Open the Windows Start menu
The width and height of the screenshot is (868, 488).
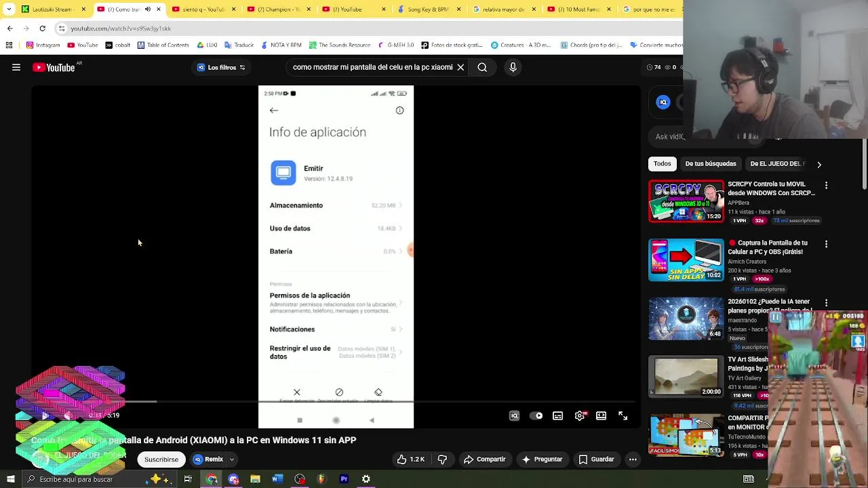coord(10,479)
